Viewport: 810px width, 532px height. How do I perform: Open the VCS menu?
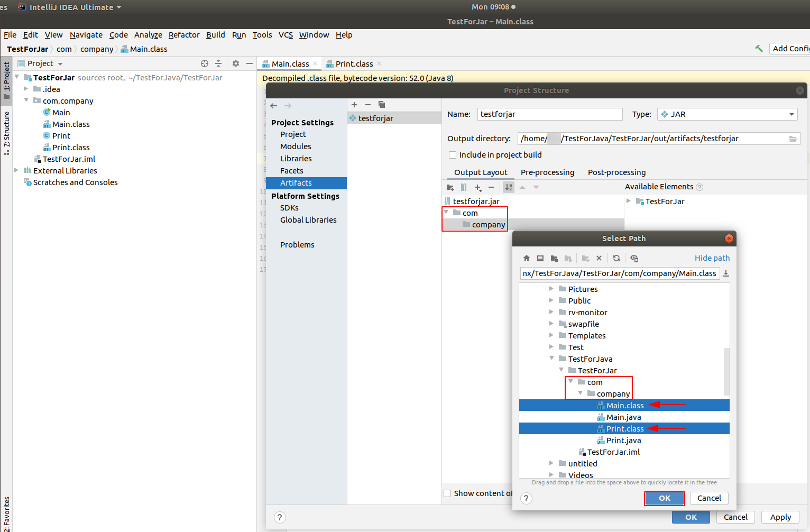coord(286,35)
